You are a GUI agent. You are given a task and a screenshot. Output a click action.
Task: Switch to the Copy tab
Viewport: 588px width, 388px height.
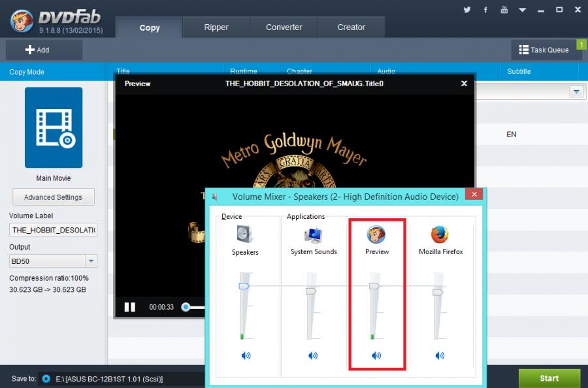pyautogui.click(x=149, y=27)
